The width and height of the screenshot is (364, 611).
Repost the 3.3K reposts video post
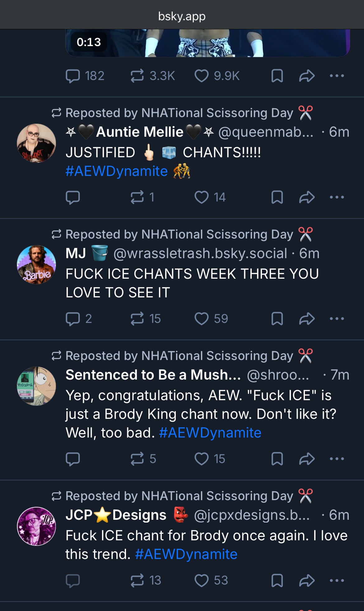137,76
